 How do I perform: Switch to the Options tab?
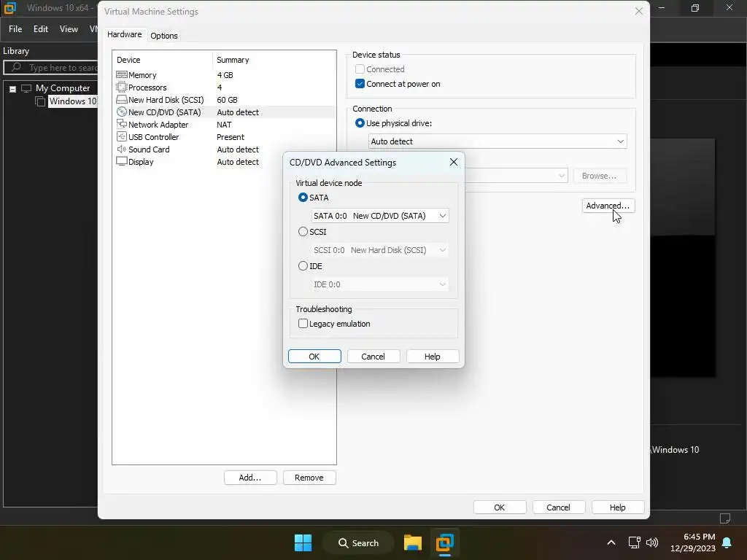(x=164, y=36)
